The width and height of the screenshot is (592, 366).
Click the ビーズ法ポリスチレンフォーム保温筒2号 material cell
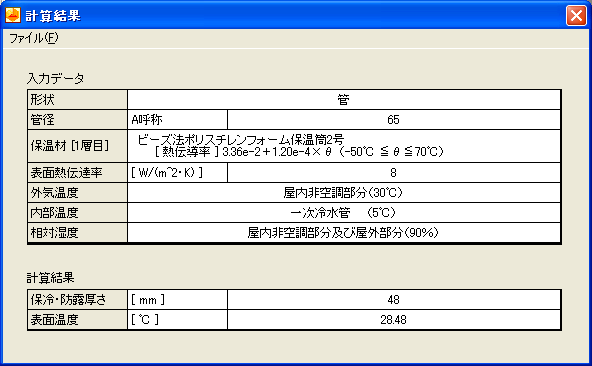(344, 146)
